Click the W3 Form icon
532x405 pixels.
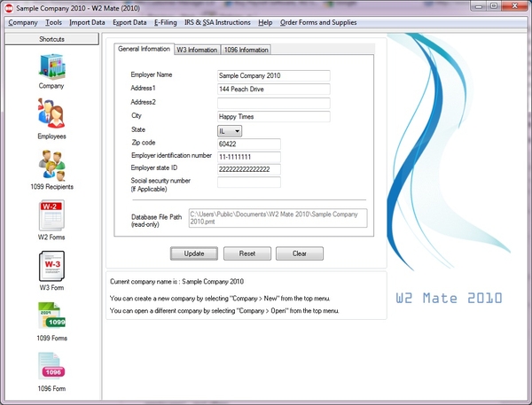click(51, 266)
